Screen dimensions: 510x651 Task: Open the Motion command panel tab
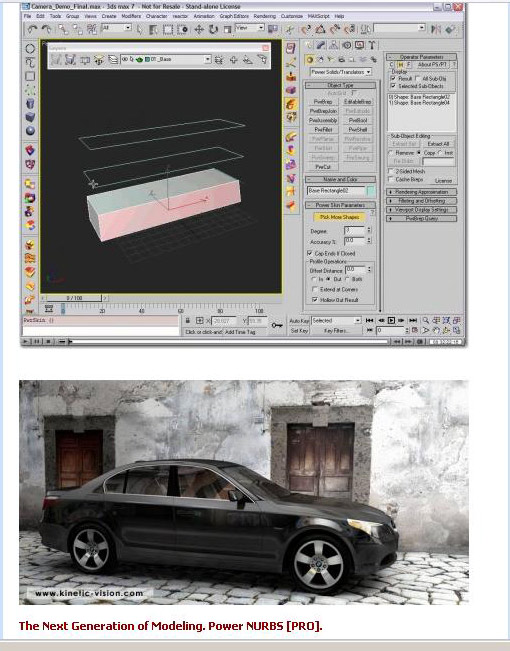point(346,45)
